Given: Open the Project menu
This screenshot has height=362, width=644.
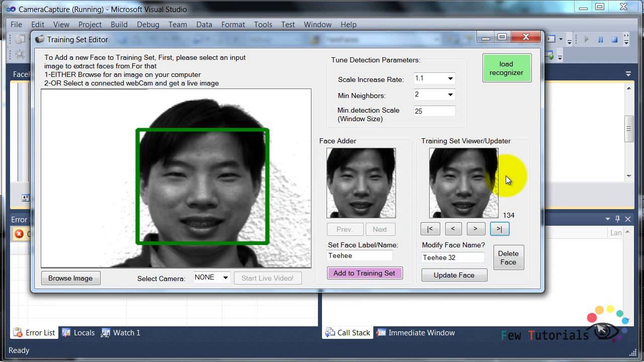Looking at the screenshot, I should 90,24.
